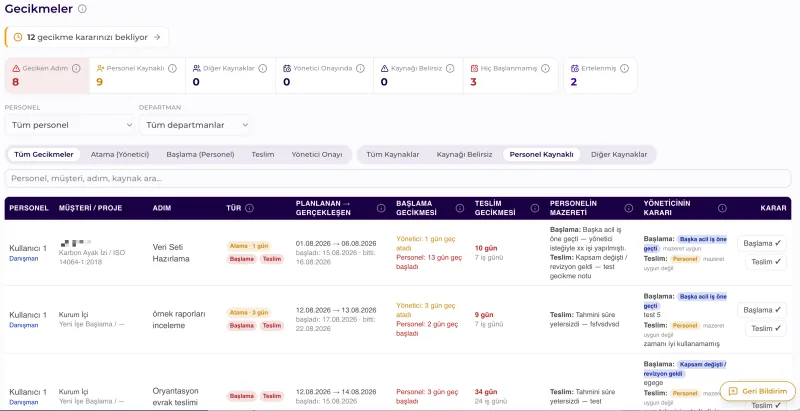
Task: Switch to Atama (Yönetici) filter
Action: [119, 155]
